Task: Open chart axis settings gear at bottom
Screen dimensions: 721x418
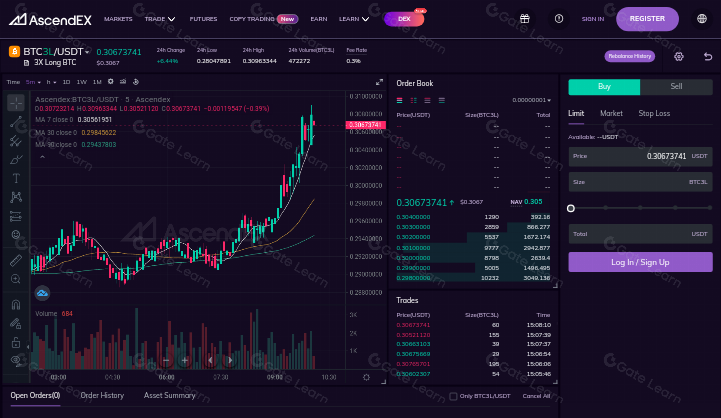Action: tap(366, 378)
